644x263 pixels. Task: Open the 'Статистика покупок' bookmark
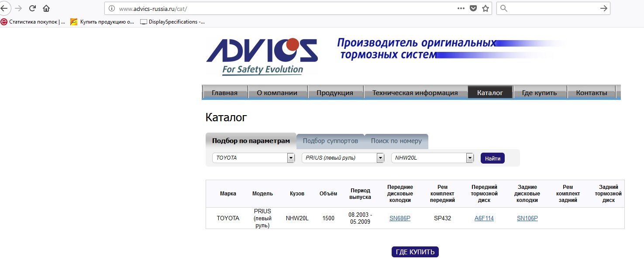click(x=33, y=22)
